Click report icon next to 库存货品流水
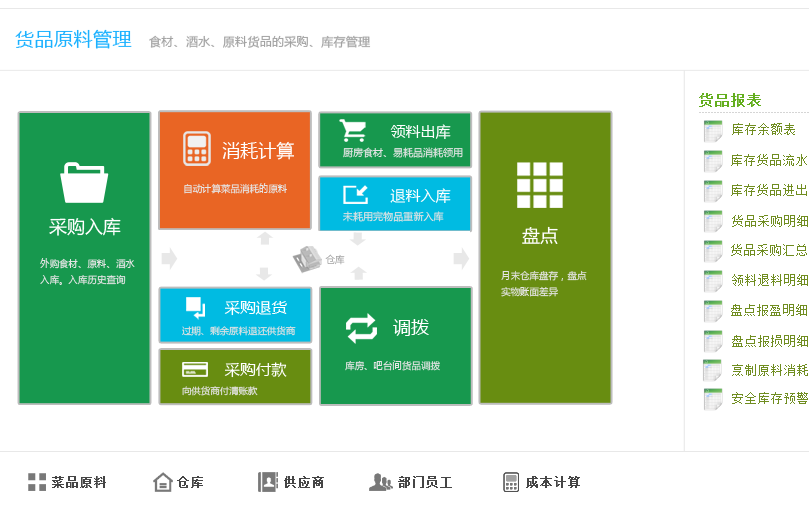809x531 pixels. pos(713,160)
